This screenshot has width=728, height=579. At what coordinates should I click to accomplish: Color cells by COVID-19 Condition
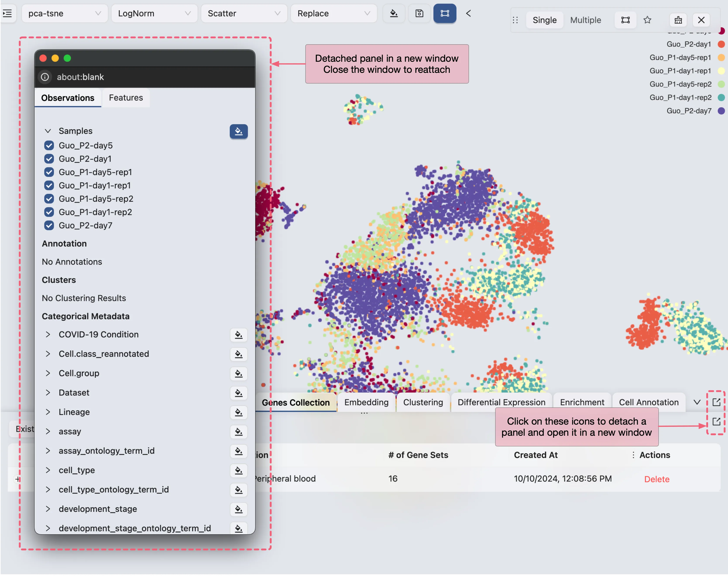[x=238, y=335]
